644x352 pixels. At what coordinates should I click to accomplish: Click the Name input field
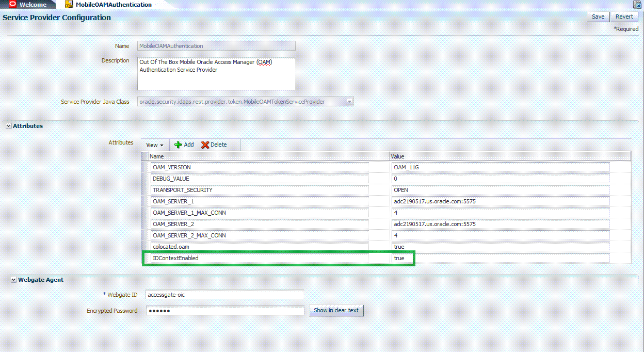(216, 46)
